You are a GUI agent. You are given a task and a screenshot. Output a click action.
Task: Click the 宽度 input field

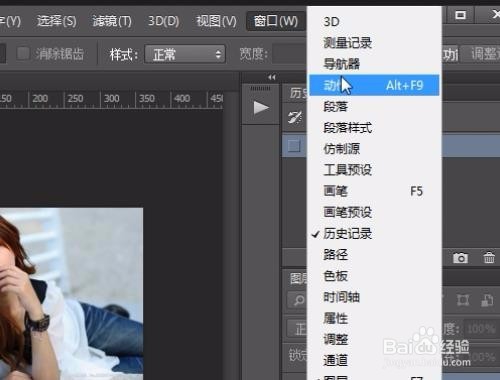(289, 54)
